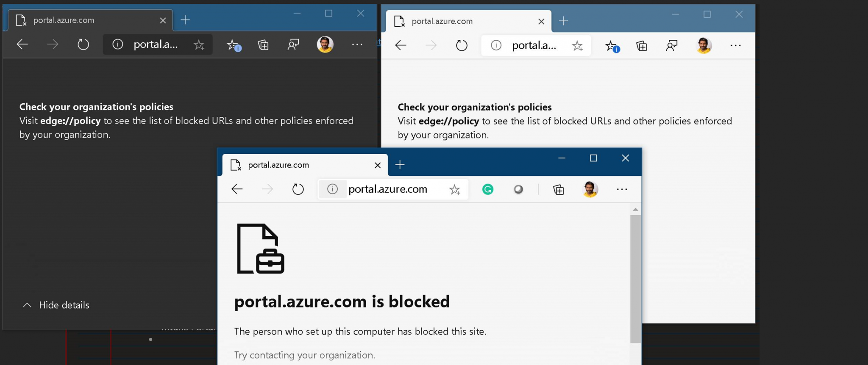
Task: Close the front blocked-page window
Action: pyautogui.click(x=625, y=158)
